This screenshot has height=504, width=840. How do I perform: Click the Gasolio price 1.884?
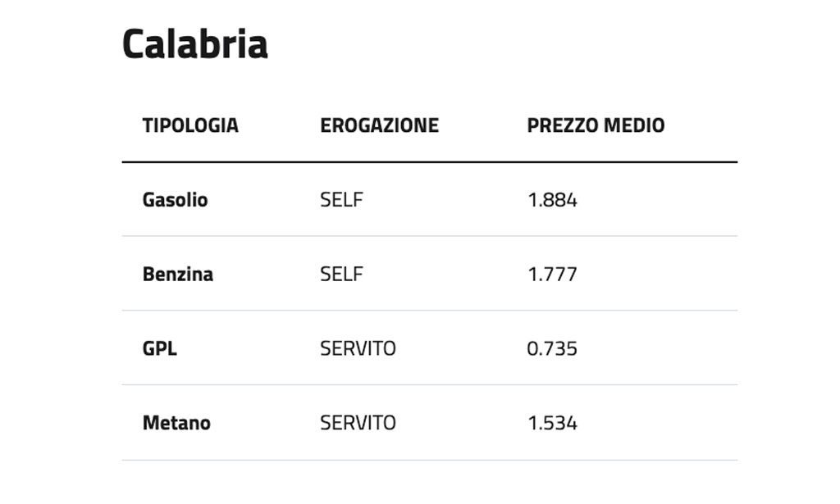click(552, 200)
